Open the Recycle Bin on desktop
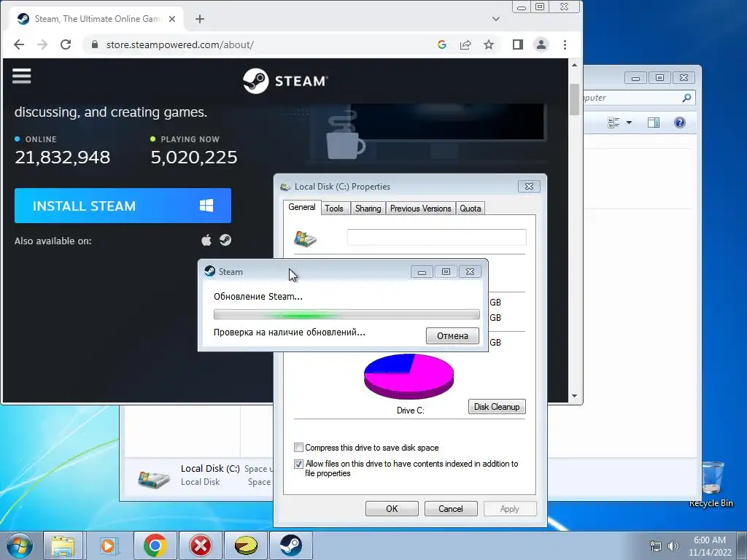The width and height of the screenshot is (747, 560). 712,484
